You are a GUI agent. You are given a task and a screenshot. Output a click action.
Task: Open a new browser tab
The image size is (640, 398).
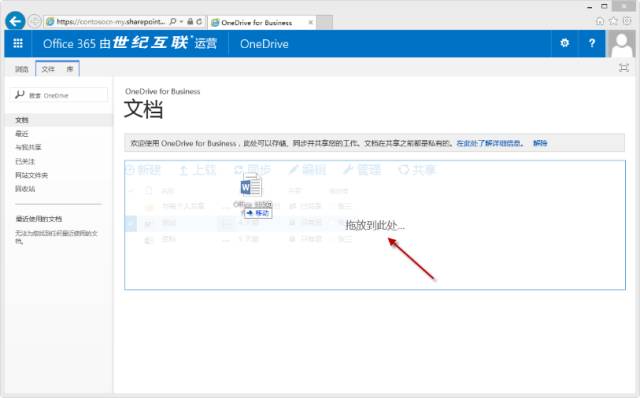324,22
